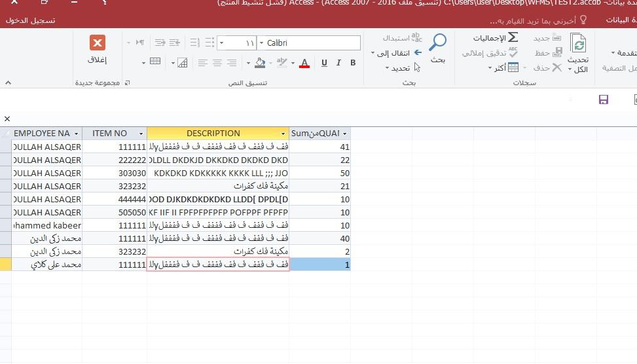This screenshot has width=637, height=364.
Task: Click the sum cell showing 50
Action: (319, 173)
